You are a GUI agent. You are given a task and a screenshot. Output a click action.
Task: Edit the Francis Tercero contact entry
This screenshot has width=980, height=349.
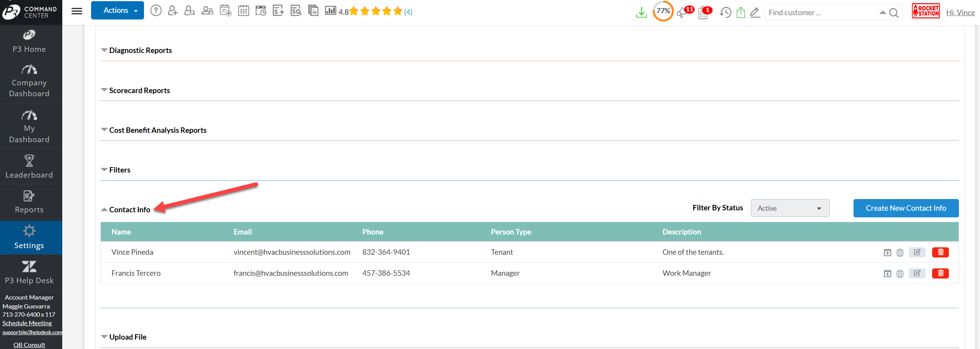click(x=917, y=273)
